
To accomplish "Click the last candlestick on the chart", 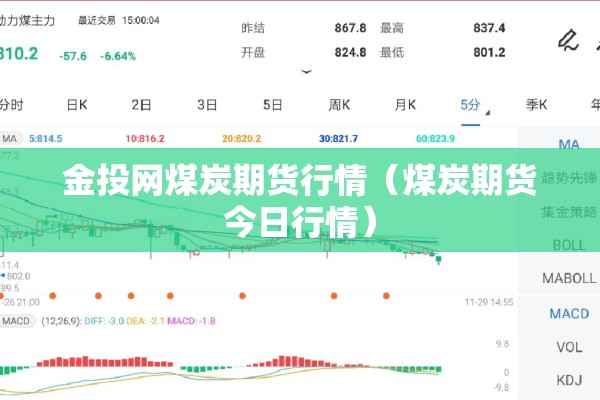I will (x=439, y=260).
